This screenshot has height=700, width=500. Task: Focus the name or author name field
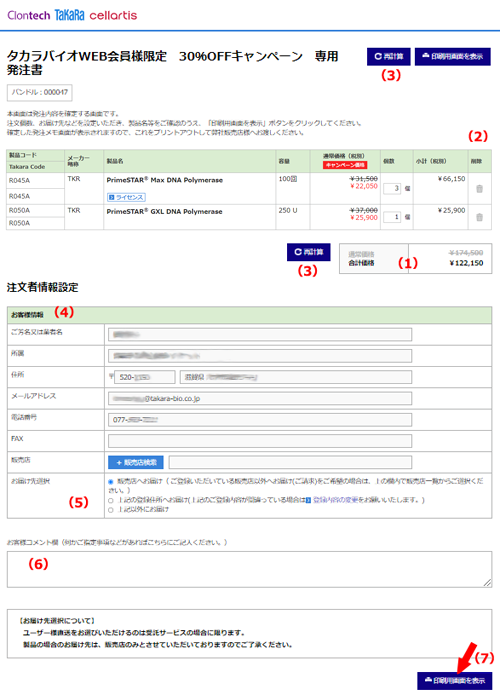(260, 335)
